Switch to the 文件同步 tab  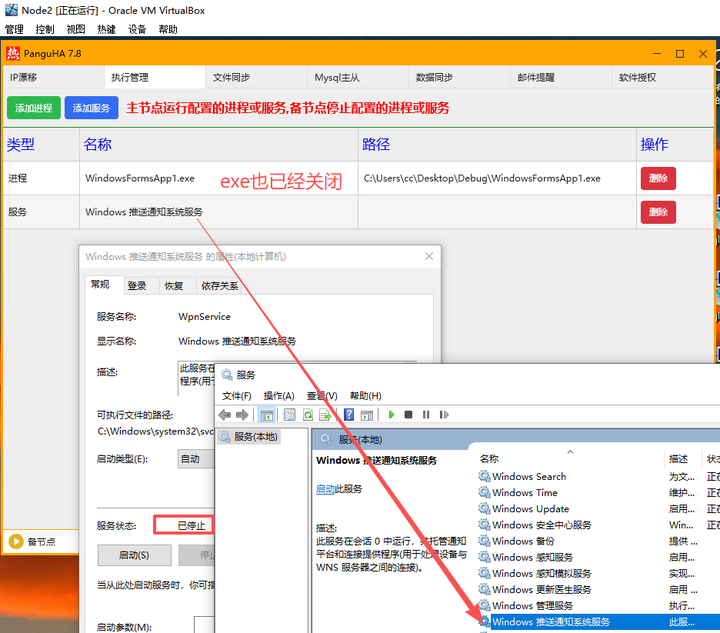click(256, 77)
